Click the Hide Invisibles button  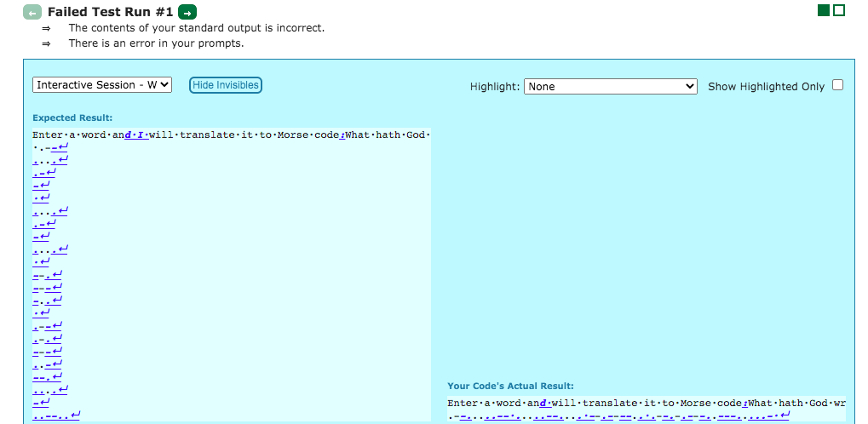pos(225,84)
